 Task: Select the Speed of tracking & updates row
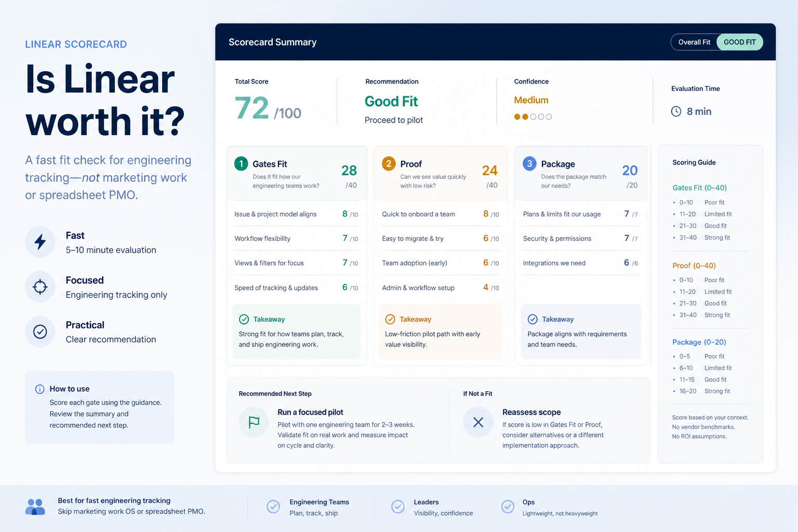[296, 288]
